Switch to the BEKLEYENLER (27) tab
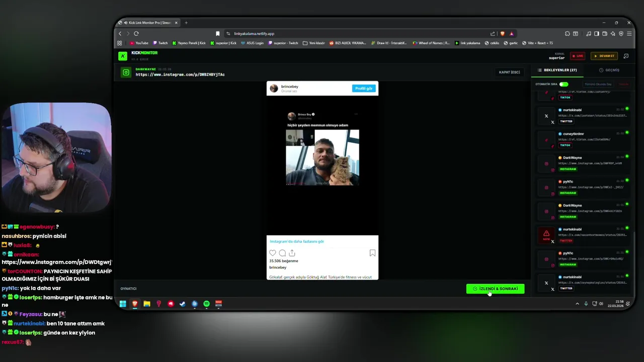 click(557, 70)
